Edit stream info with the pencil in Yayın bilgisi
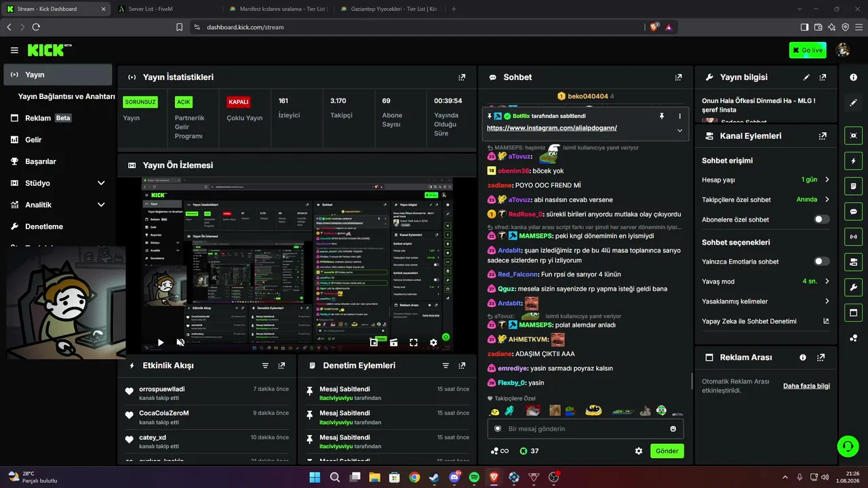The image size is (868, 488). [806, 77]
